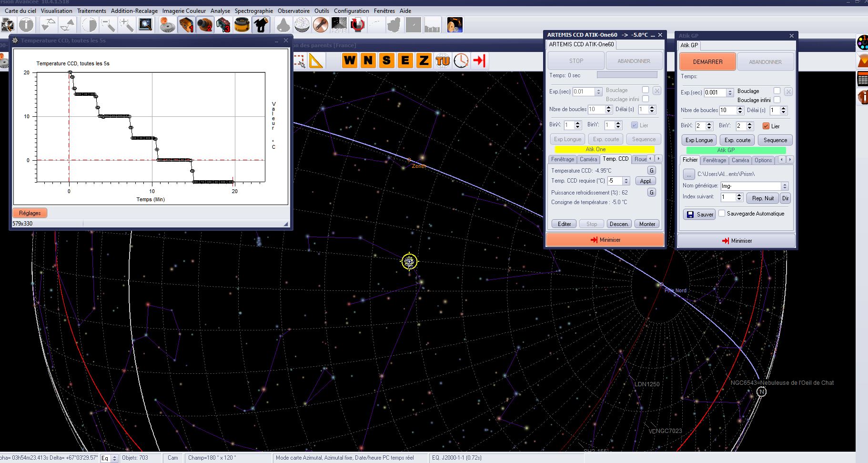This screenshot has height=463, width=868.
Task: Open the Eq coordinate selector in status bar
Action: pyautogui.click(x=109, y=458)
